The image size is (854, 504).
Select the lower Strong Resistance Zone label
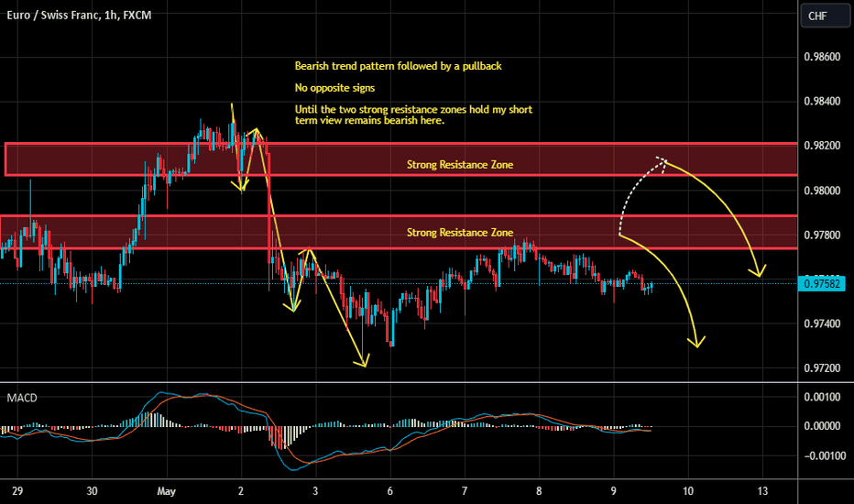(460, 233)
